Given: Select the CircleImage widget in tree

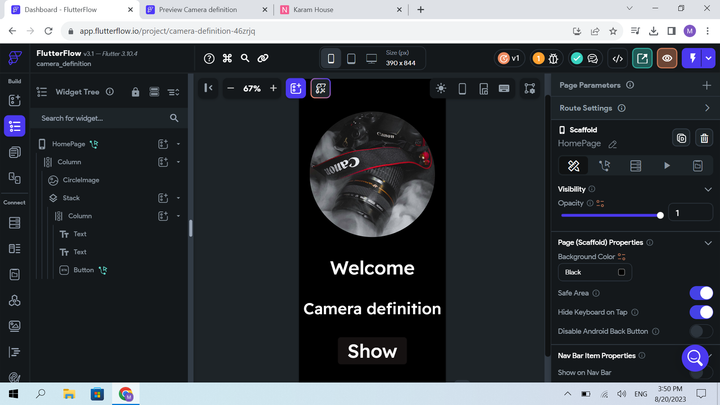Looking at the screenshot, I should coord(81,180).
